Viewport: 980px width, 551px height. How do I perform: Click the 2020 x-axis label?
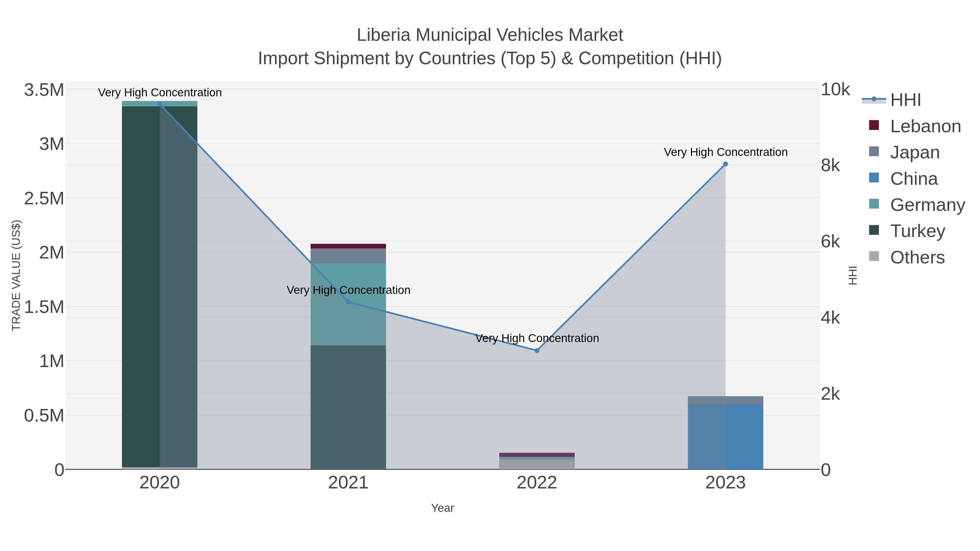(160, 482)
